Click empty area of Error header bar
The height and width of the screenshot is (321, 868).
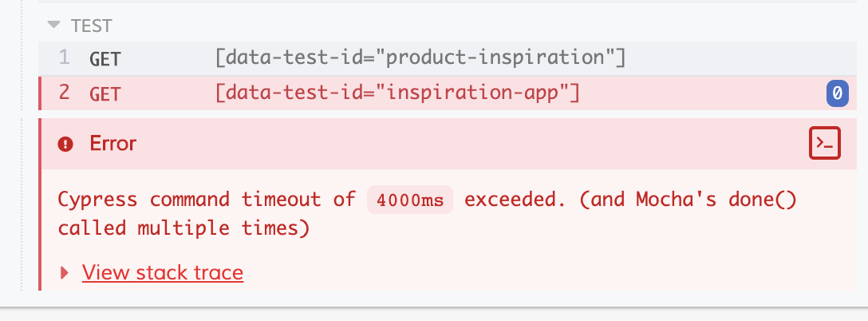tap(471, 144)
